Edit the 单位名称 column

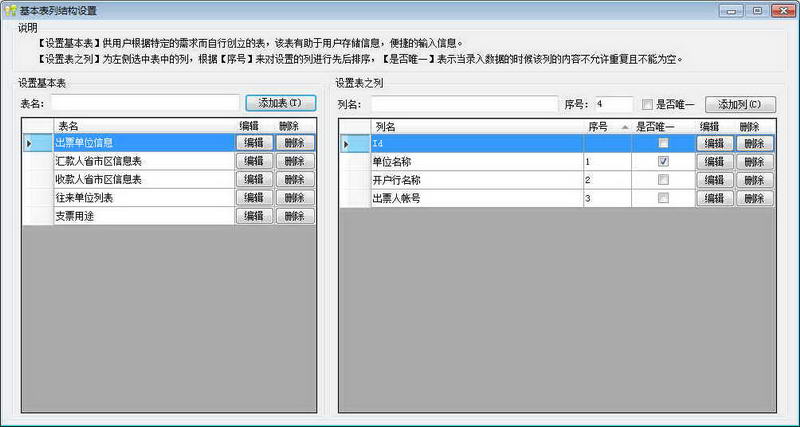[x=714, y=162]
